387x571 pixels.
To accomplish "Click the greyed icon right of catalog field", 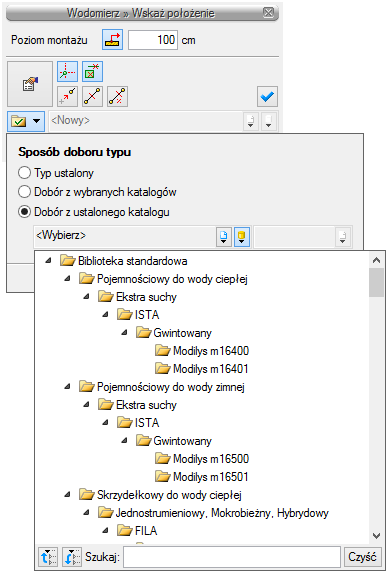I will (x=344, y=237).
